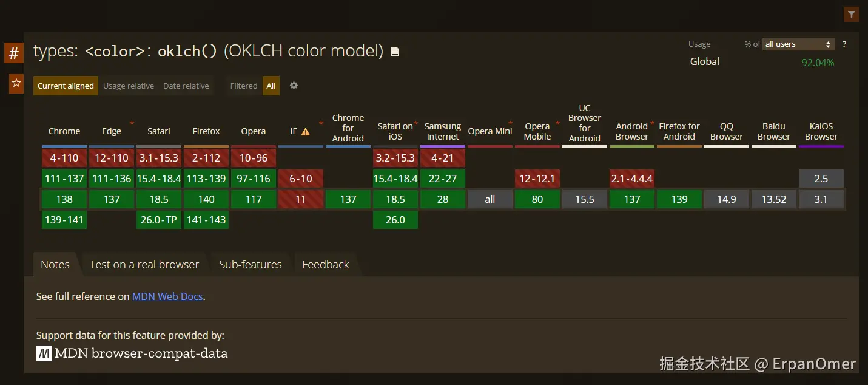
Task: Click Chrome 139-141 cell
Action: pyautogui.click(x=64, y=220)
